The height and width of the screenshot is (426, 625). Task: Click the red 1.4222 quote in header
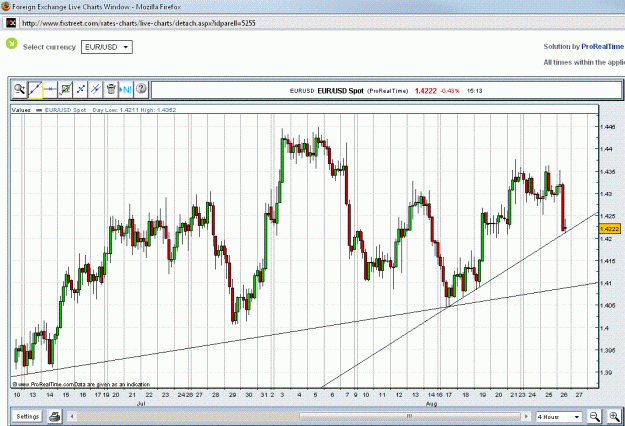425,91
